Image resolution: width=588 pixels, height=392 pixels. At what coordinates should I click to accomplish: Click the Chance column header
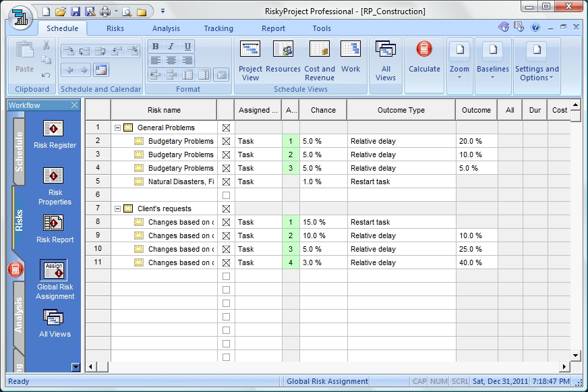click(x=323, y=110)
